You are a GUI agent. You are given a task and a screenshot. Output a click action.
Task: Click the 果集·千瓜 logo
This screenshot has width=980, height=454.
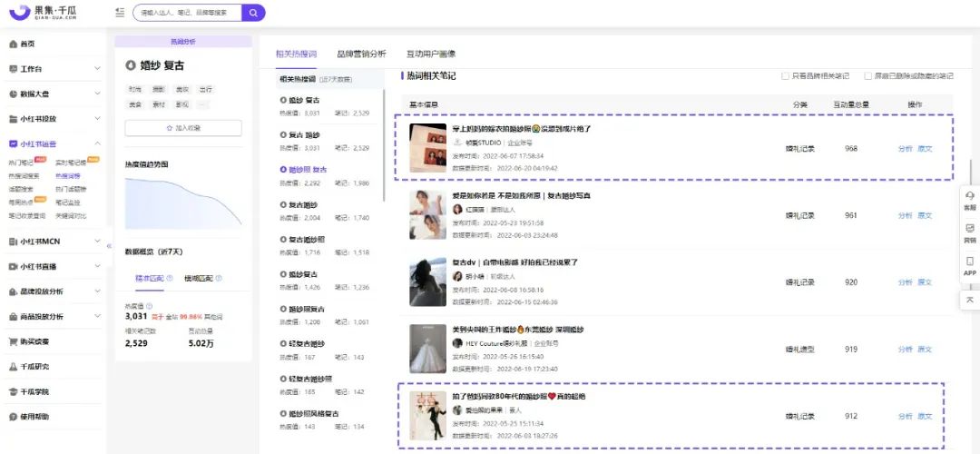(x=44, y=12)
